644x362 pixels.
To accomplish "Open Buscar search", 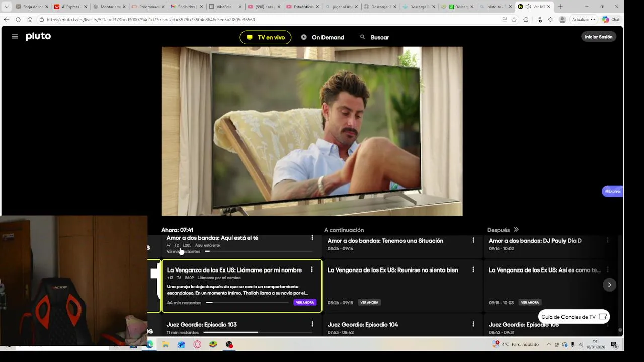I will click(x=374, y=37).
